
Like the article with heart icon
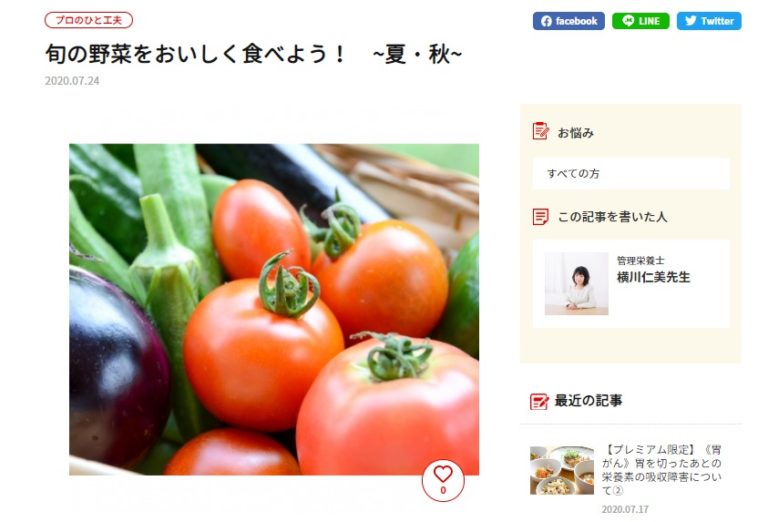[443, 480]
